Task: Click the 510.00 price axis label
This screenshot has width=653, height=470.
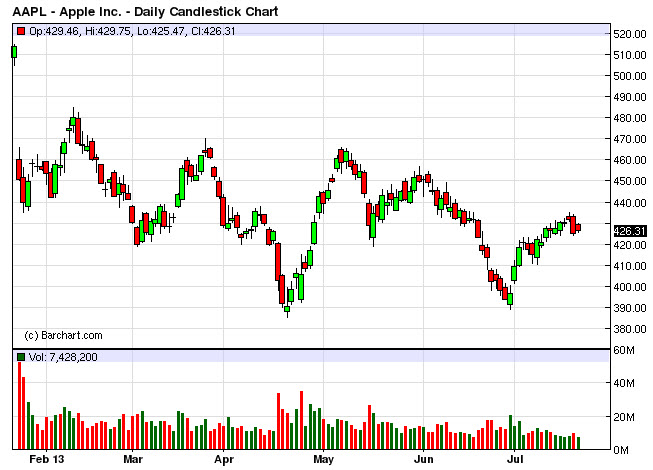Action: click(x=630, y=55)
